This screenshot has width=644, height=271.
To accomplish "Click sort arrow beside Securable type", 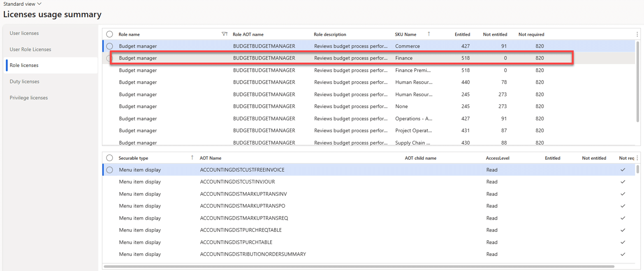I will pos(192,158).
